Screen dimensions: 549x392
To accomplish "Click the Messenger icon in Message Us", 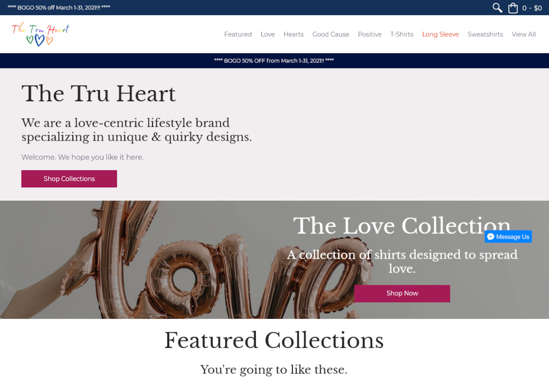I will pos(490,237).
